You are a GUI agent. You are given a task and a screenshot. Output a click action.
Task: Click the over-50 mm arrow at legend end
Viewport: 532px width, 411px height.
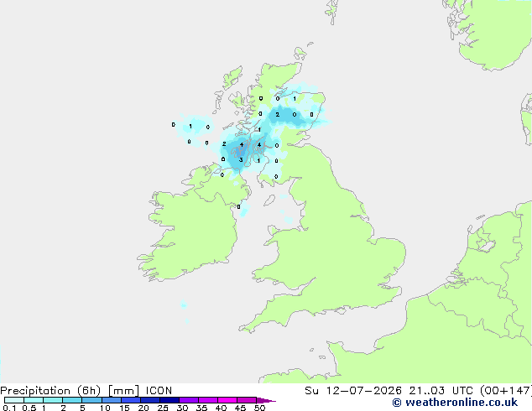[265, 400]
